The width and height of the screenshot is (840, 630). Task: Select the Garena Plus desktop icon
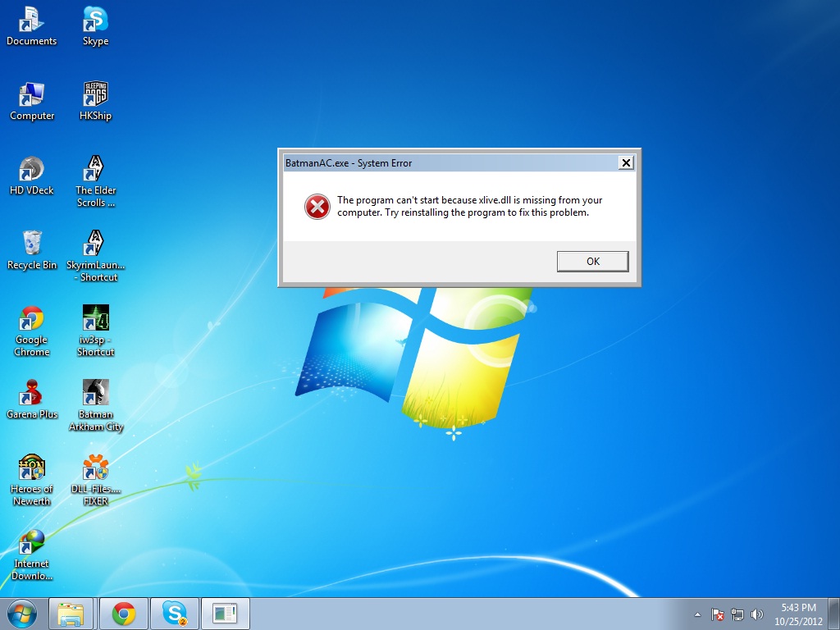click(x=32, y=394)
